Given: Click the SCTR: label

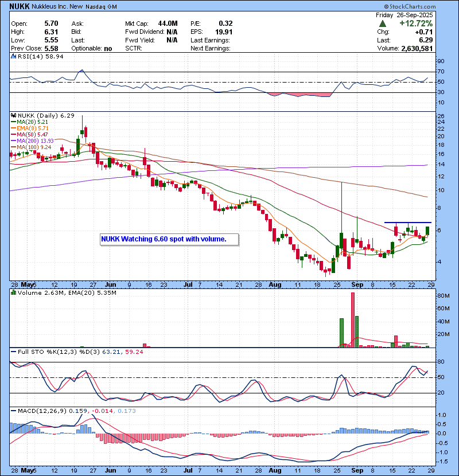Looking at the screenshot, I should click(x=133, y=48).
